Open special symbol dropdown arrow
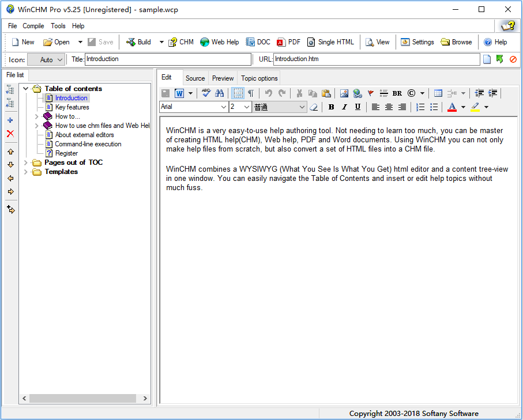This screenshot has height=420, width=523. click(422, 93)
